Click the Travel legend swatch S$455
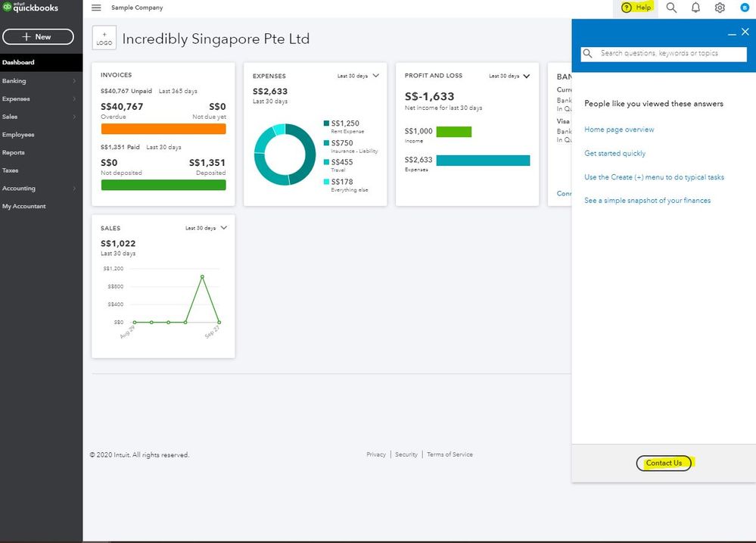Image resolution: width=756 pixels, height=543 pixels. 326,162
